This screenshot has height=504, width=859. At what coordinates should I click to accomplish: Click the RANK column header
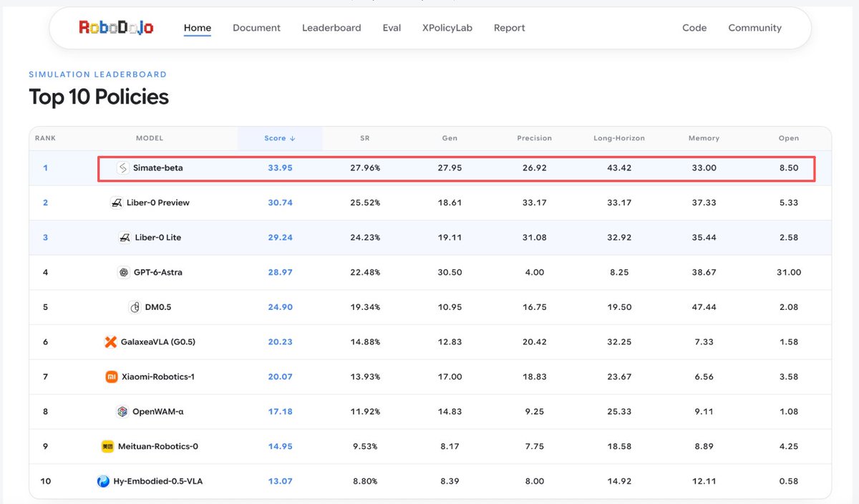coord(45,138)
